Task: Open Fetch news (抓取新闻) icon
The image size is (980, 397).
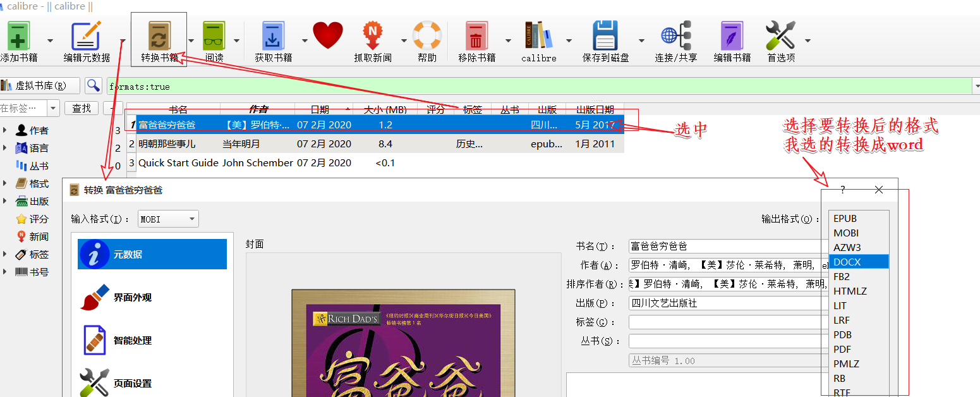Action: point(373,36)
